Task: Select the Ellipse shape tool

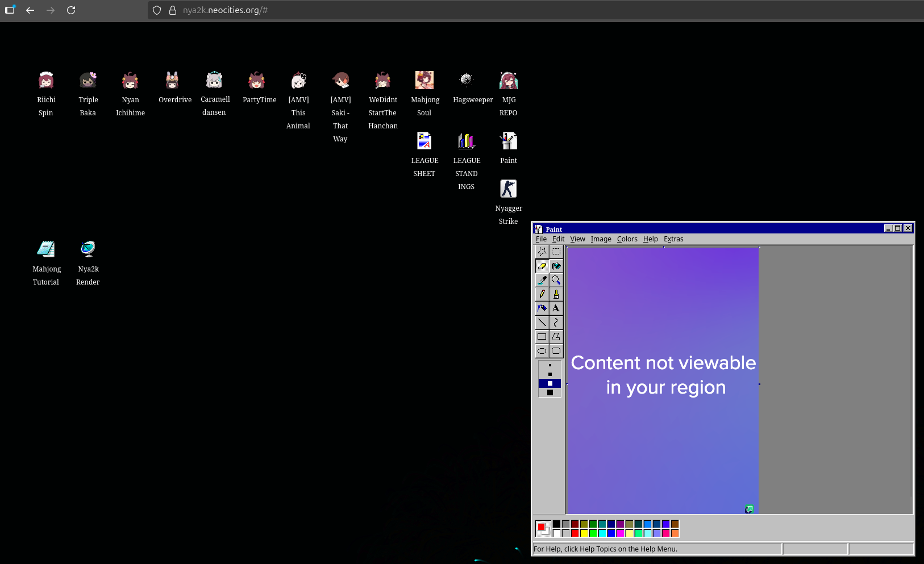Action: [x=542, y=351]
